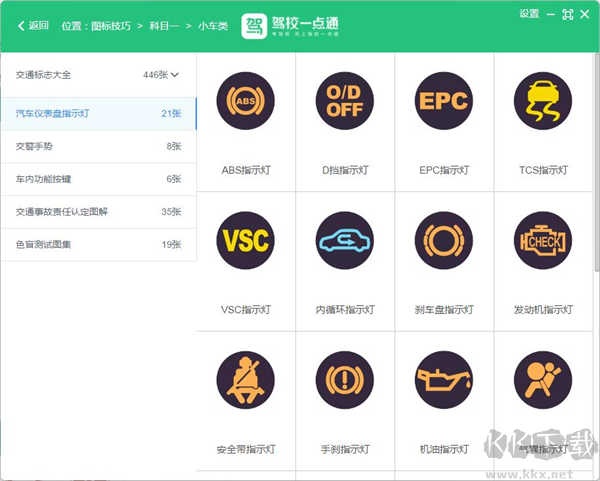Click the 刹车盘指示灯 label
The width and height of the screenshot is (600, 481).
pos(444,310)
